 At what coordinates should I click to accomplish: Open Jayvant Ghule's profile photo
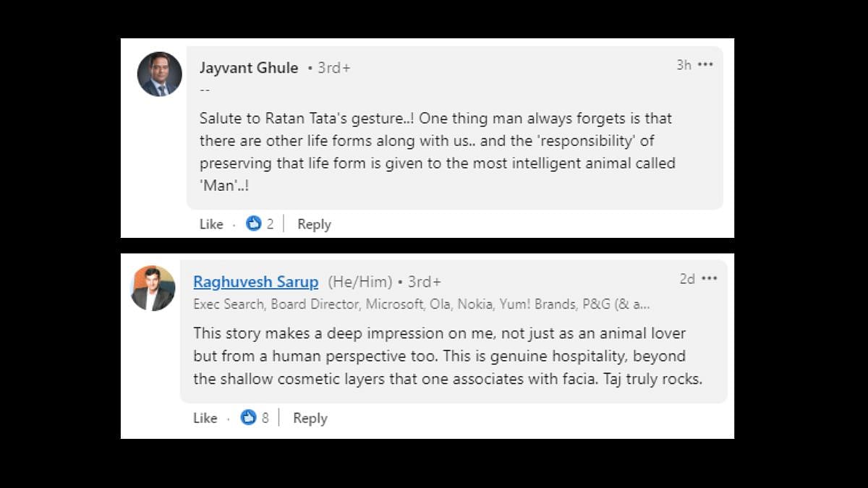pyautogui.click(x=159, y=74)
